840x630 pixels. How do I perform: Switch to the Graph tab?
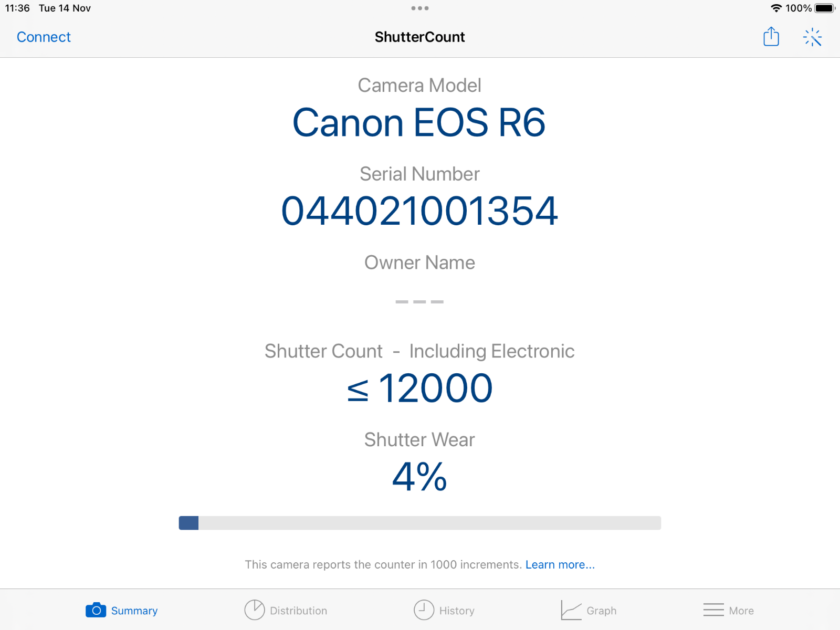pyautogui.click(x=589, y=610)
